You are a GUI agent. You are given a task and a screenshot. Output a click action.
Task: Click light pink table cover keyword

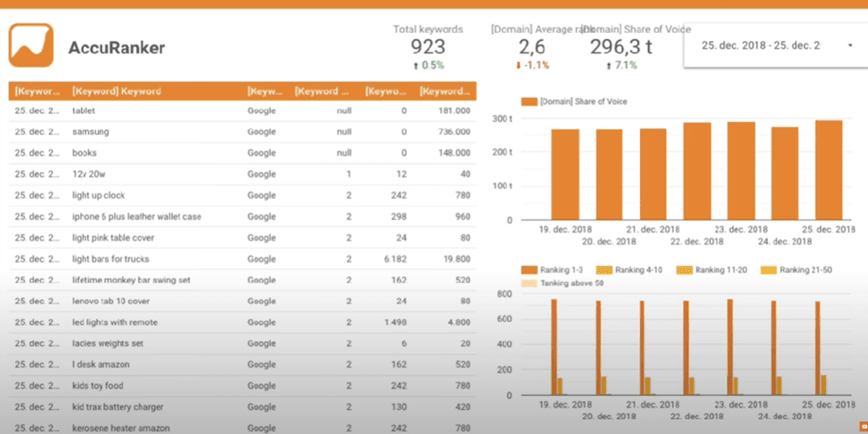(x=113, y=237)
